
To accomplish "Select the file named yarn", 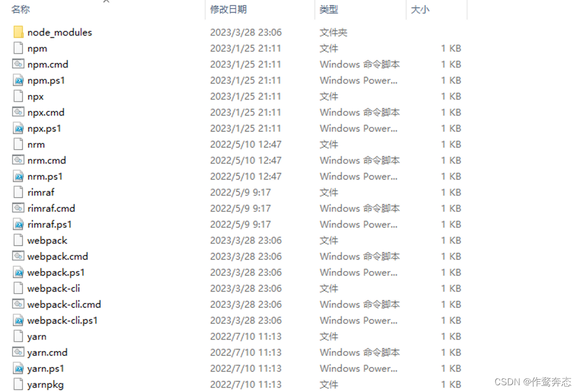I will [x=37, y=337].
